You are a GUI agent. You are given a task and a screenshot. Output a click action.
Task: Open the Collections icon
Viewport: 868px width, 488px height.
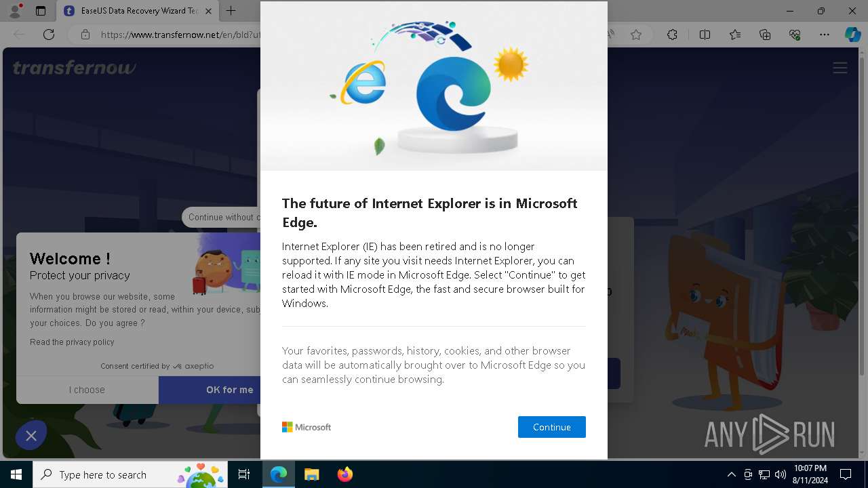765,35
